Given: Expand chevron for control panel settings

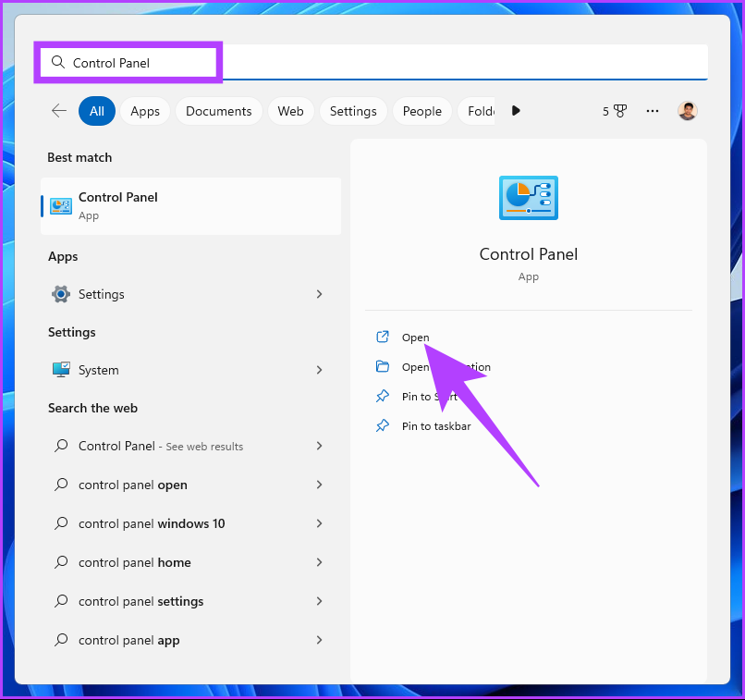Looking at the screenshot, I should pyautogui.click(x=319, y=601).
